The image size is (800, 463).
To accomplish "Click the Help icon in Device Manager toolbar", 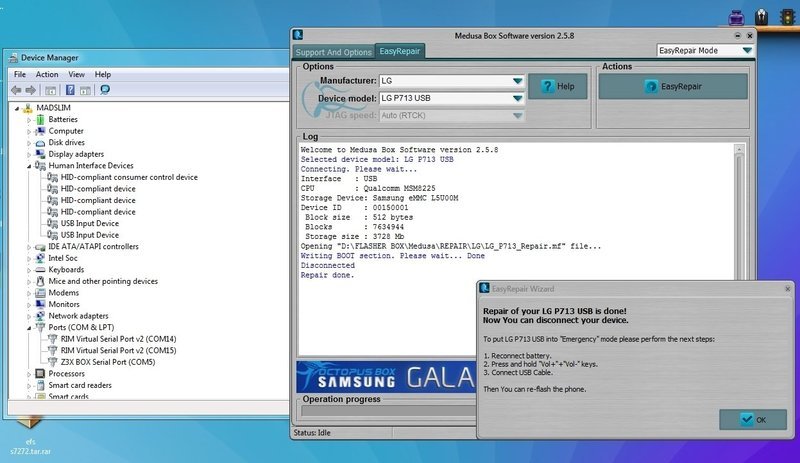I will coord(70,90).
